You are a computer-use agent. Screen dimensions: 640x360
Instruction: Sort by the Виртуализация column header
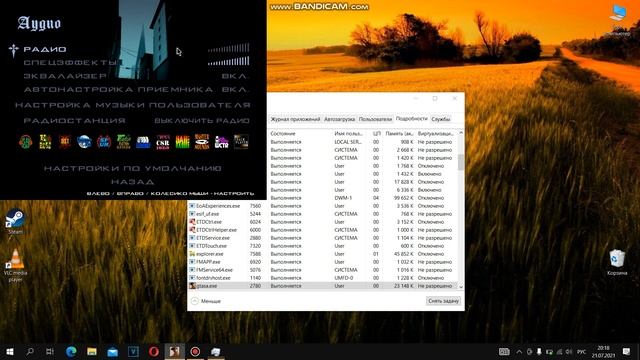(x=436, y=133)
